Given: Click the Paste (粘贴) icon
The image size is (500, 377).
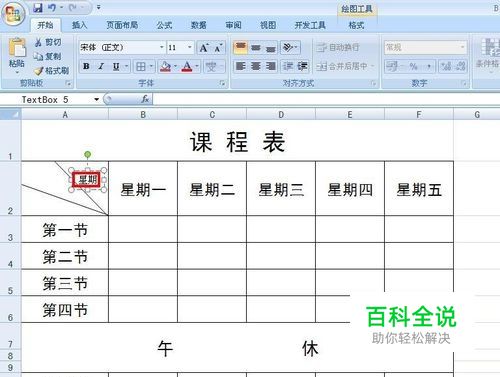Looking at the screenshot, I should (17, 48).
